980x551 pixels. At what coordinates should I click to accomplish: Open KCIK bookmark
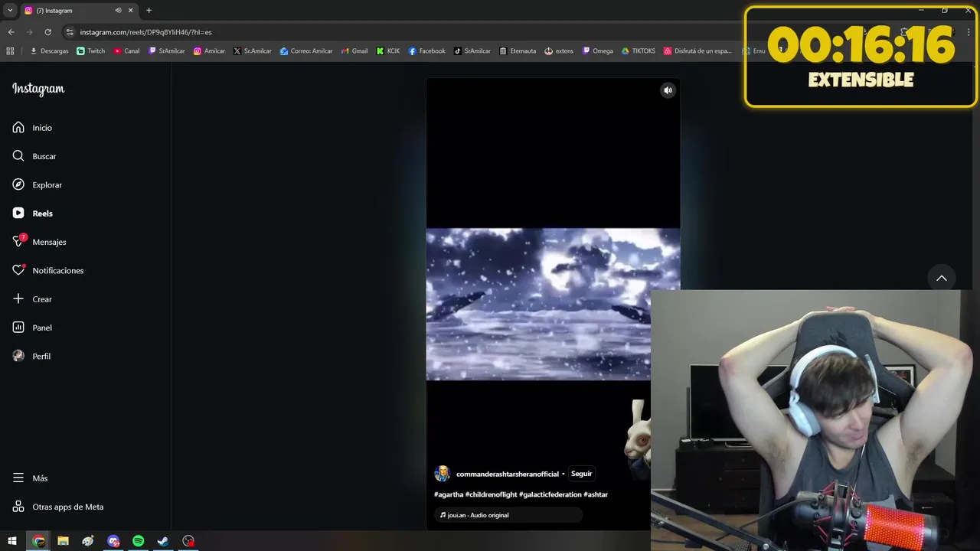(x=388, y=51)
